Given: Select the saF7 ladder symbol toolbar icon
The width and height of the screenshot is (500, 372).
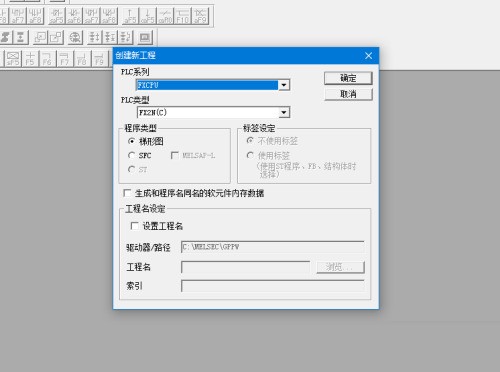Looking at the screenshot, I should point(91,16).
